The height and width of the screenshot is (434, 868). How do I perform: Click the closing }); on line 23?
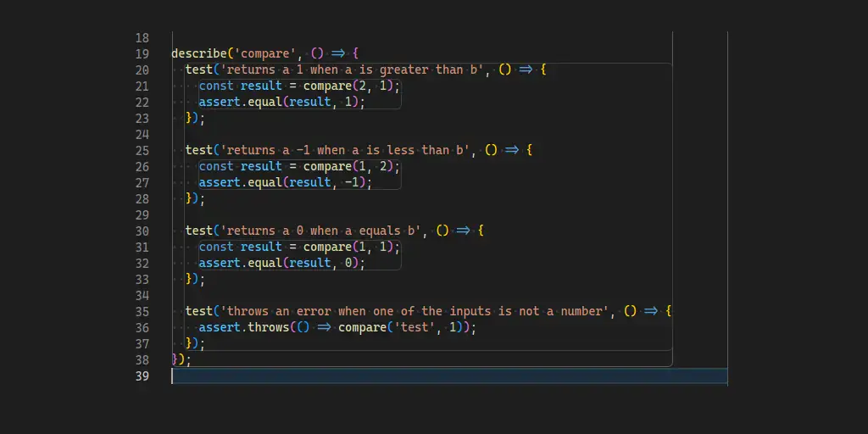point(195,119)
